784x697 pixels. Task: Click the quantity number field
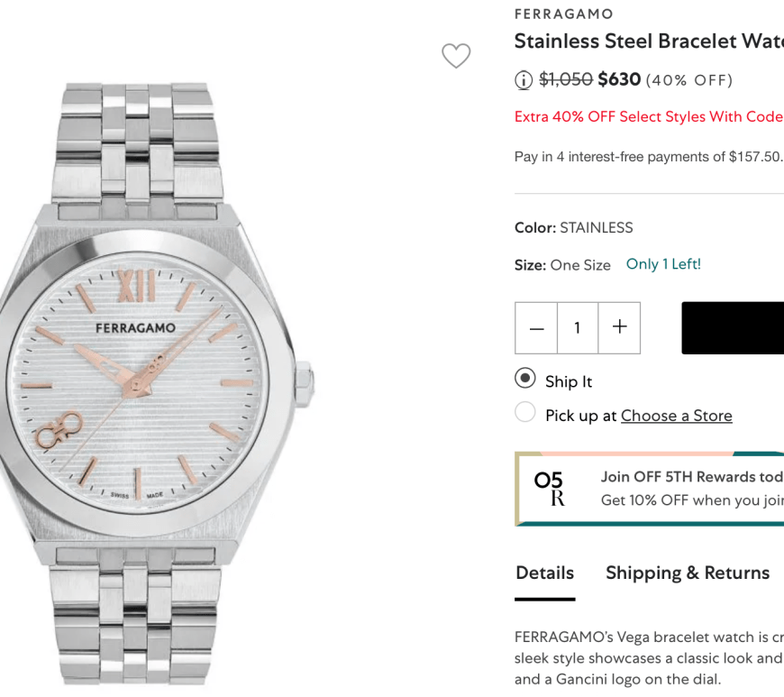pyautogui.click(x=577, y=328)
